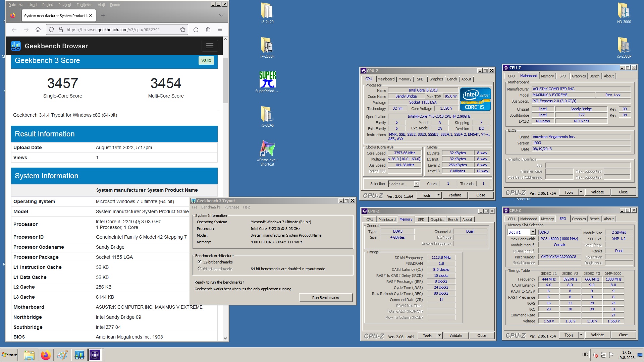Switch to Geekbench in the taskbar
Viewport: 644px width, 362px height.
tap(79, 355)
